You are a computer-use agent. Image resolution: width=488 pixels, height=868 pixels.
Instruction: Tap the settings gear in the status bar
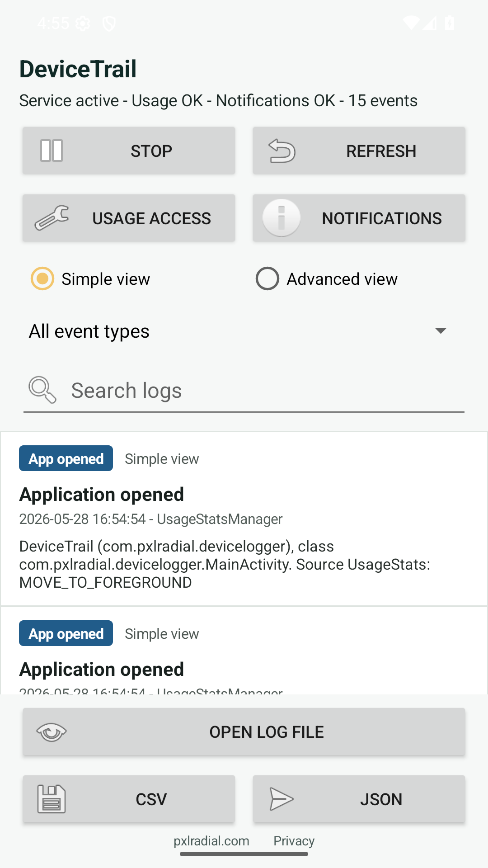pyautogui.click(x=83, y=23)
